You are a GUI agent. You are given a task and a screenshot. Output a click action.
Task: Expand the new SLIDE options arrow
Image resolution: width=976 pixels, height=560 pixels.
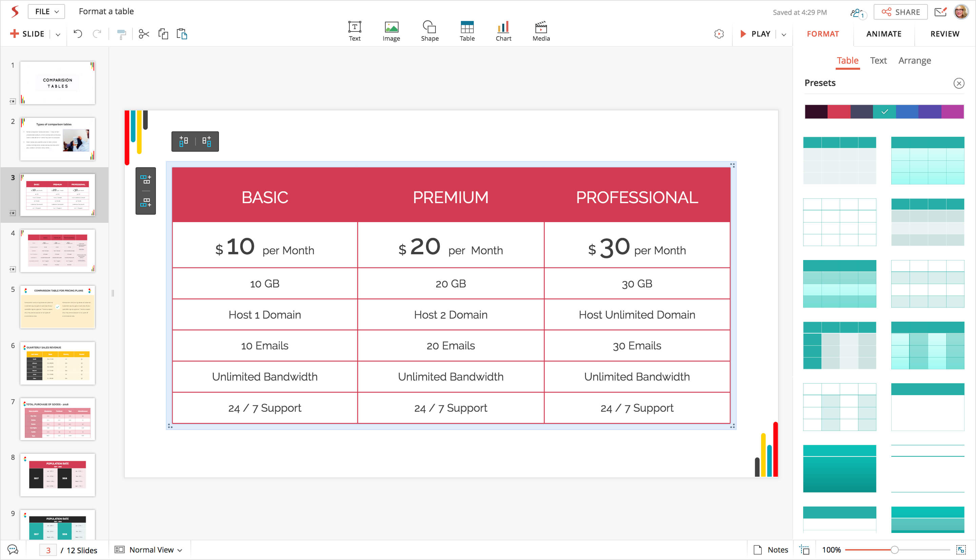(58, 34)
